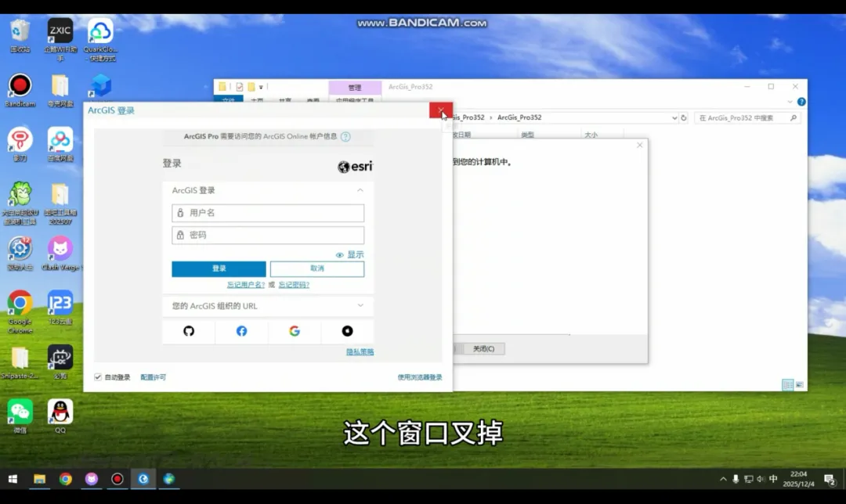Open Quick Access Toolbar customize dropdown

click(261, 87)
